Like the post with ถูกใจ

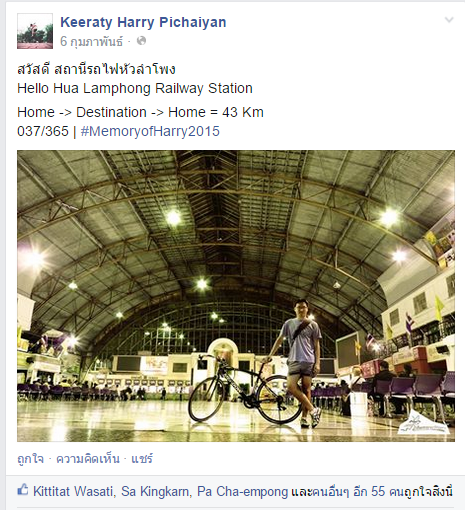(30, 459)
